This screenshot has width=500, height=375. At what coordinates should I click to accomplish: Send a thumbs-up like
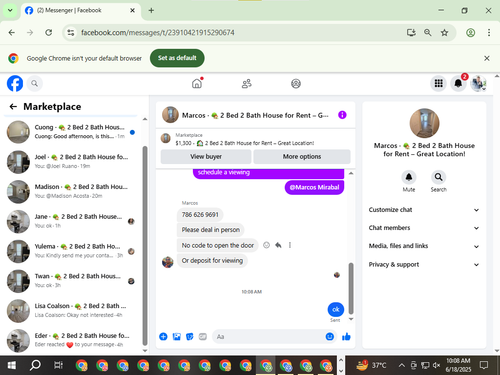tap(346, 337)
